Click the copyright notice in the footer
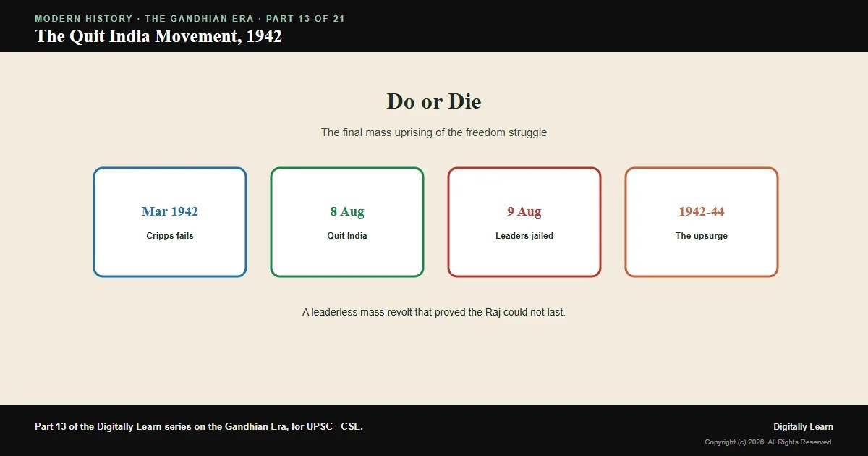 (769, 442)
